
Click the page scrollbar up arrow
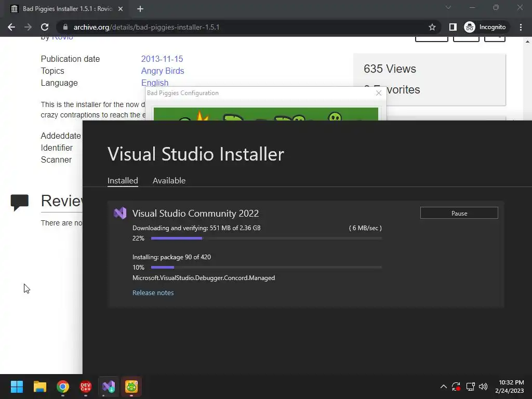click(528, 42)
